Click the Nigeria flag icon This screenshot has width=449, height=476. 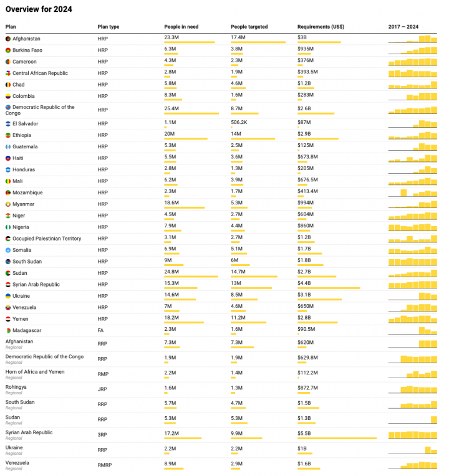(8, 227)
